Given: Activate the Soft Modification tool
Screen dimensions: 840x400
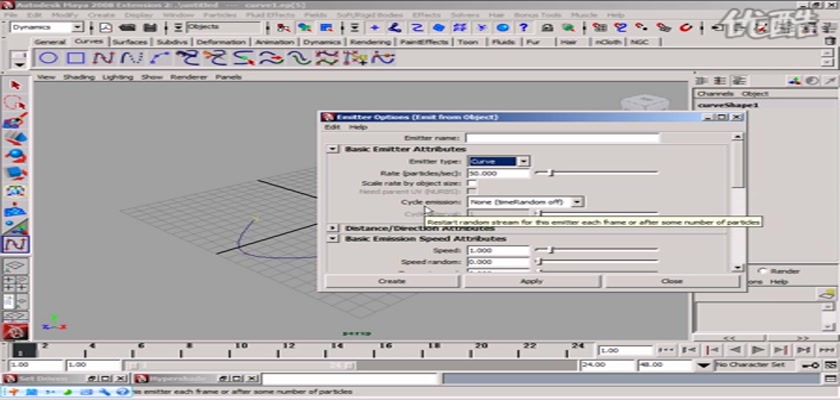Looking at the screenshot, I should [16, 209].
